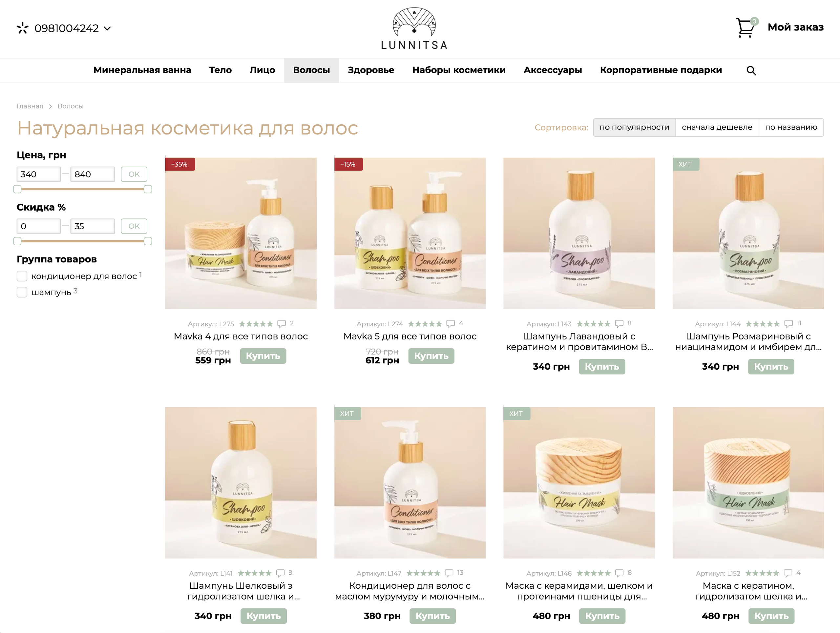The width and height of the screenshot is (840, 633).
Task: Expand the phone number dropdown arrow
Action: tap(108, 29)
